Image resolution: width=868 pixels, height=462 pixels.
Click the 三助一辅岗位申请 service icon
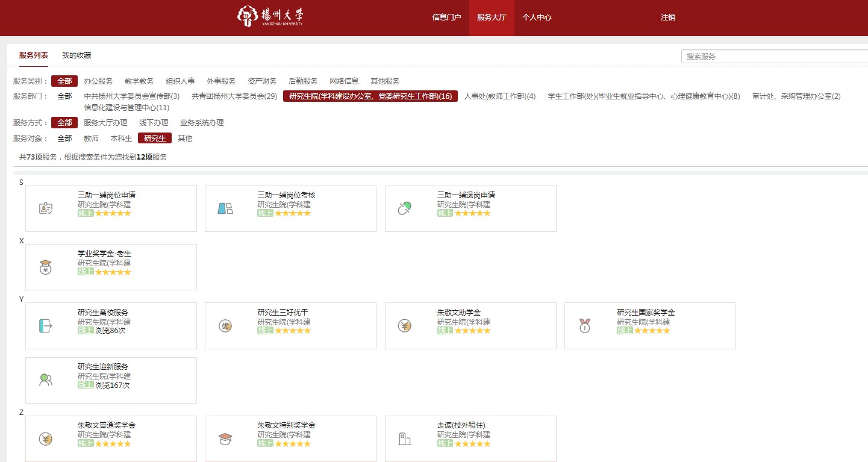[x=46, y=208]
